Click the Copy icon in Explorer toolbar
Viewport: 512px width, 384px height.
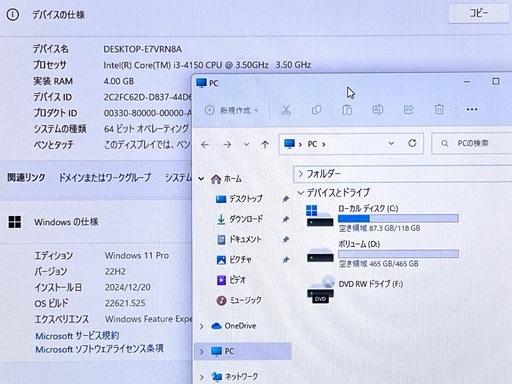coord(316,110)
